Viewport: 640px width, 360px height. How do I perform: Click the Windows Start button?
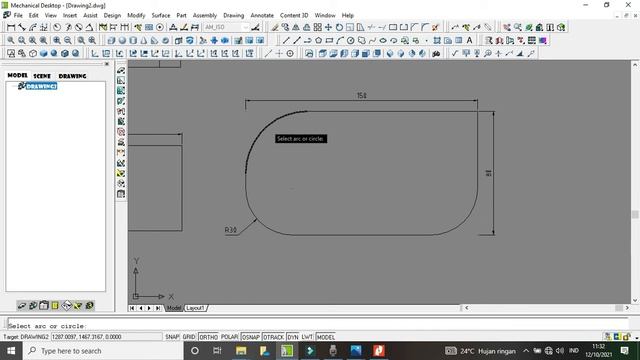tap(11, 351)
